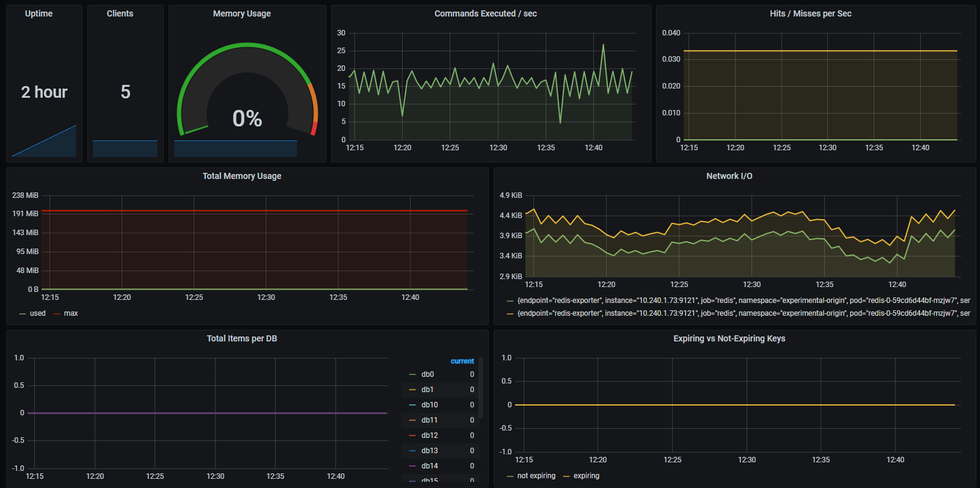Image resolution: width=980 pixels, height=488 pixels.
Task: Click the yellow color line beside db1
Action: tap(412, 390)
